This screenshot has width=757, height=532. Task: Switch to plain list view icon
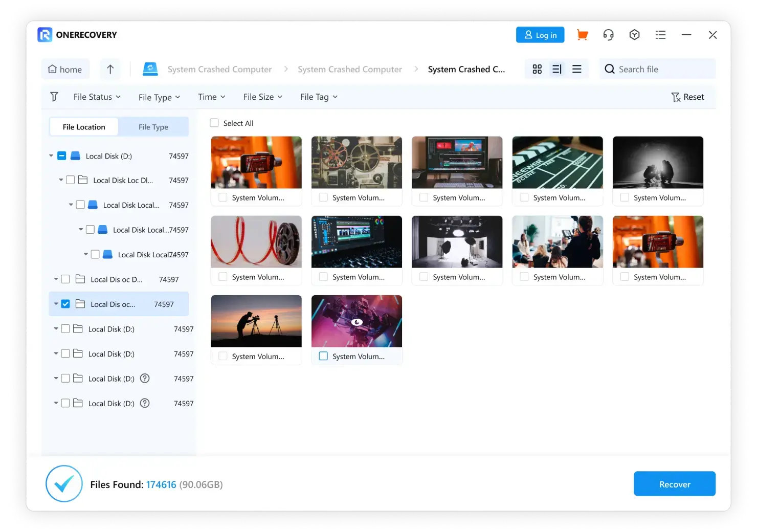[576, 69]
